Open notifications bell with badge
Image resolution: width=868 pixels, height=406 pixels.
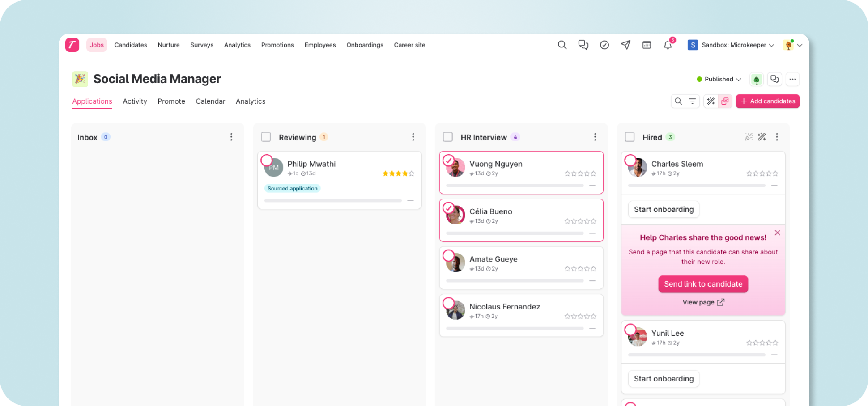(668, 45)
